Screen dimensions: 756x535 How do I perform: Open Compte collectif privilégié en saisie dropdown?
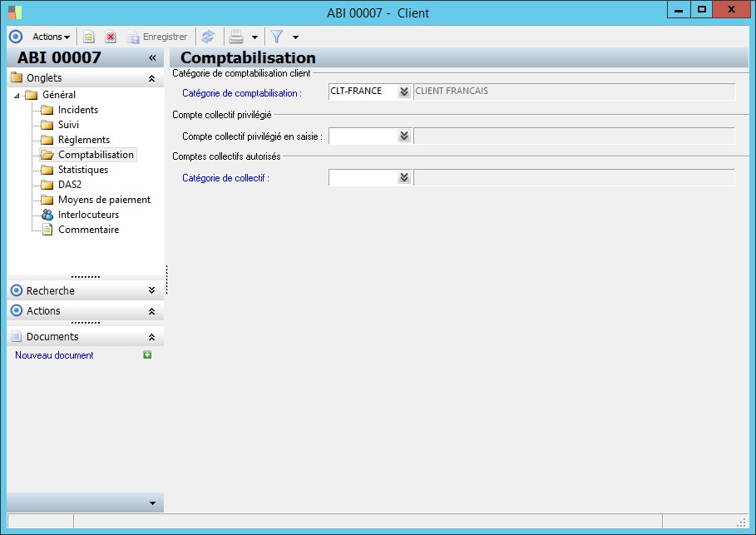pos(404,136)
